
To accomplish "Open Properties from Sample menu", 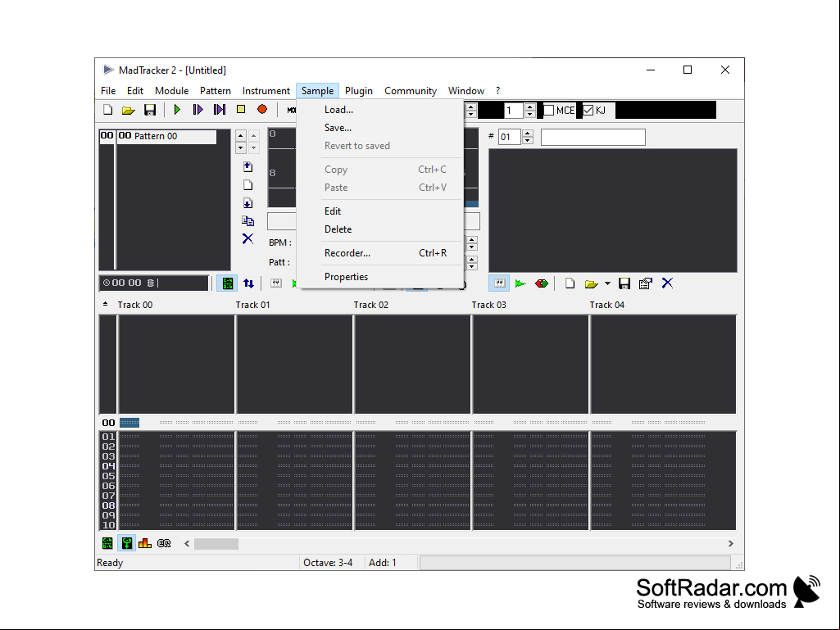I will 379,277.
